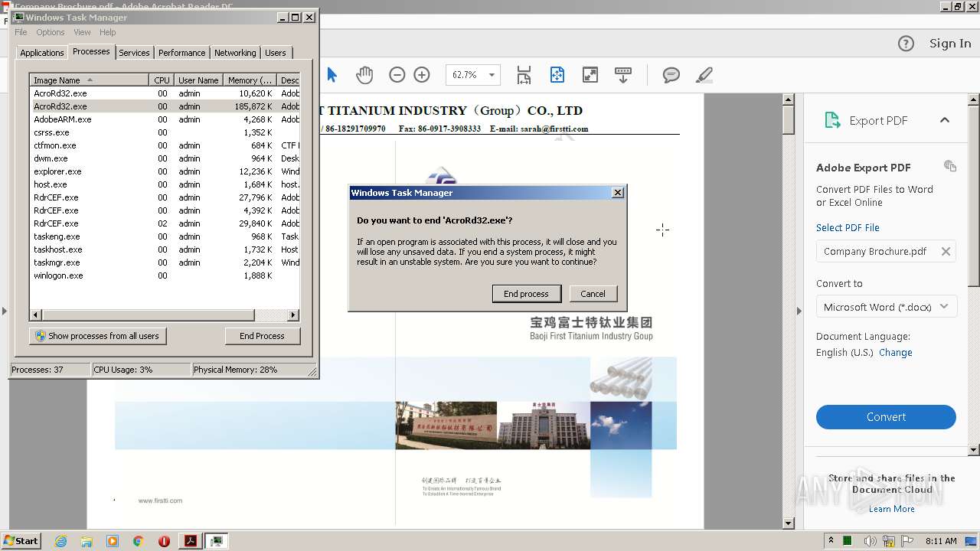Open the Windows Start menu
Viewport: 980px width, 551px height.
click(21, 540)
